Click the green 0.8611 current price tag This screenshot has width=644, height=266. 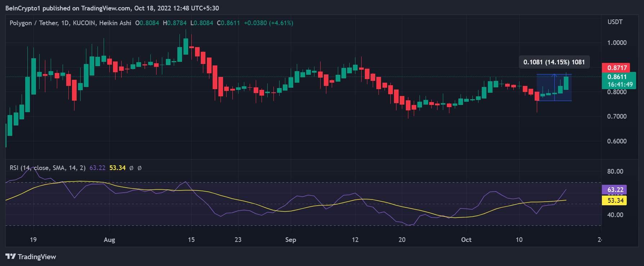coord(617,77)
